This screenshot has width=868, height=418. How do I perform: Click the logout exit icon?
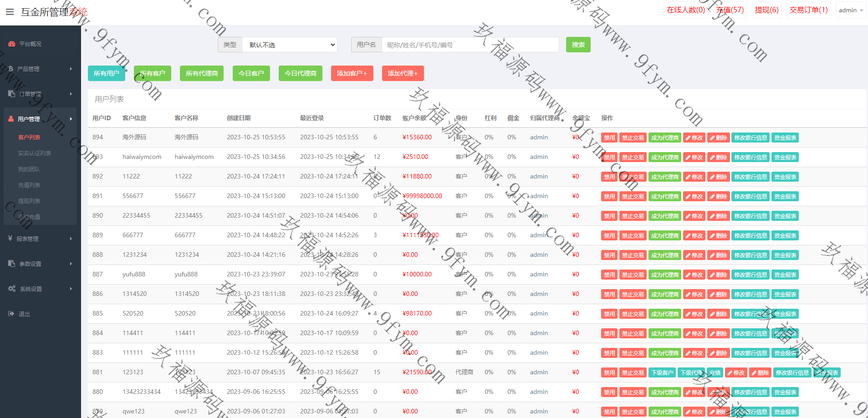pos(11,314)
